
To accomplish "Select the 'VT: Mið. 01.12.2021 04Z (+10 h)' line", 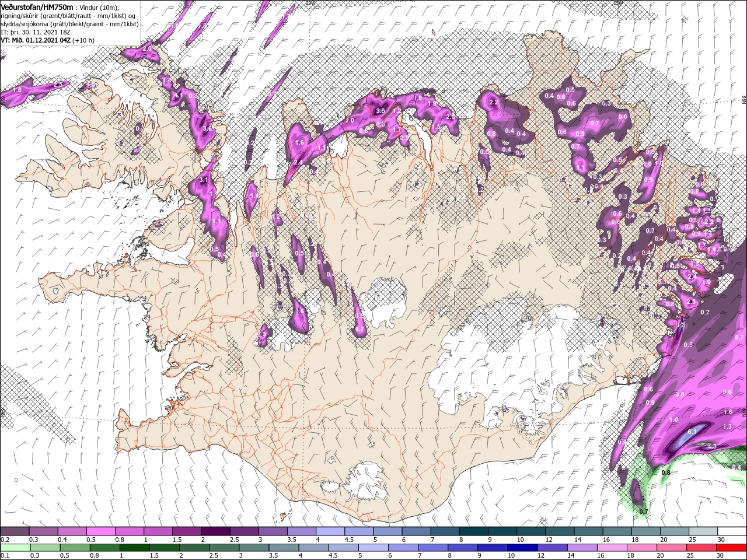I will click(x=48, y=40).
